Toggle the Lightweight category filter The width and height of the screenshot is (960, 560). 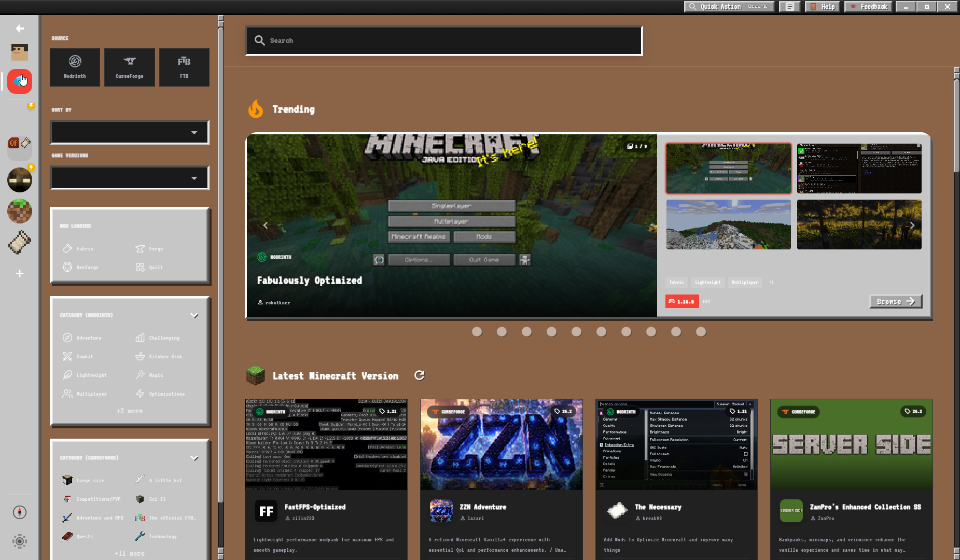pos(85,375)
